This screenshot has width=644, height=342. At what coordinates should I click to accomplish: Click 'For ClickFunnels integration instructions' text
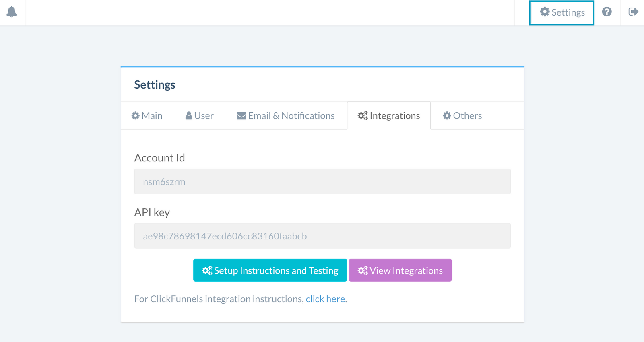click(x=219, y=299)
